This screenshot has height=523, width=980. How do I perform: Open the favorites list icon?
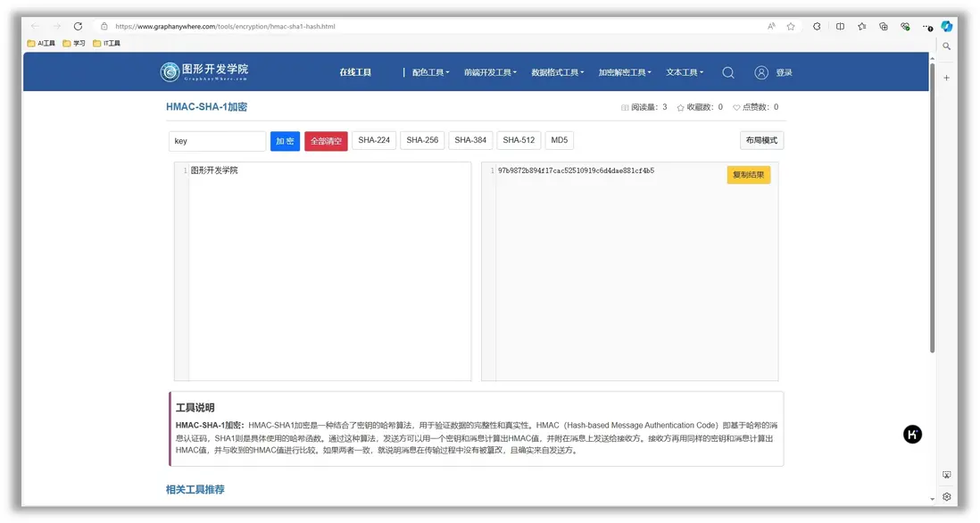[x=862, y=26]
